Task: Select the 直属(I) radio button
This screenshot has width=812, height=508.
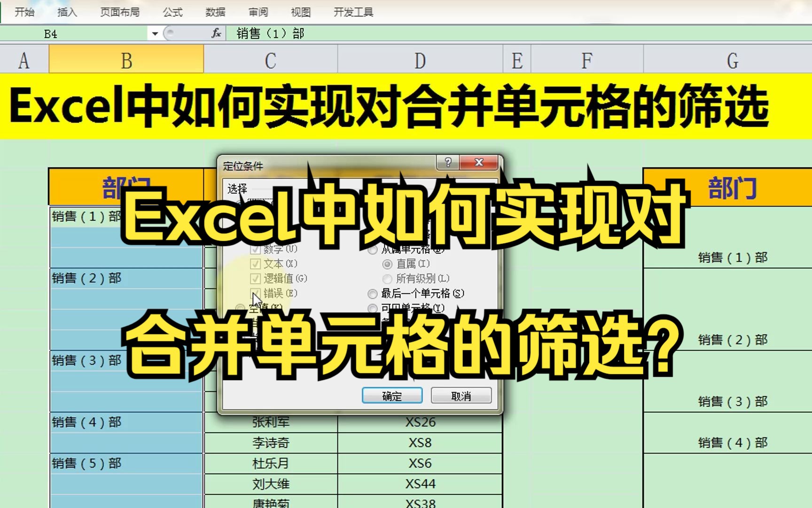Action: click(387, 264)
